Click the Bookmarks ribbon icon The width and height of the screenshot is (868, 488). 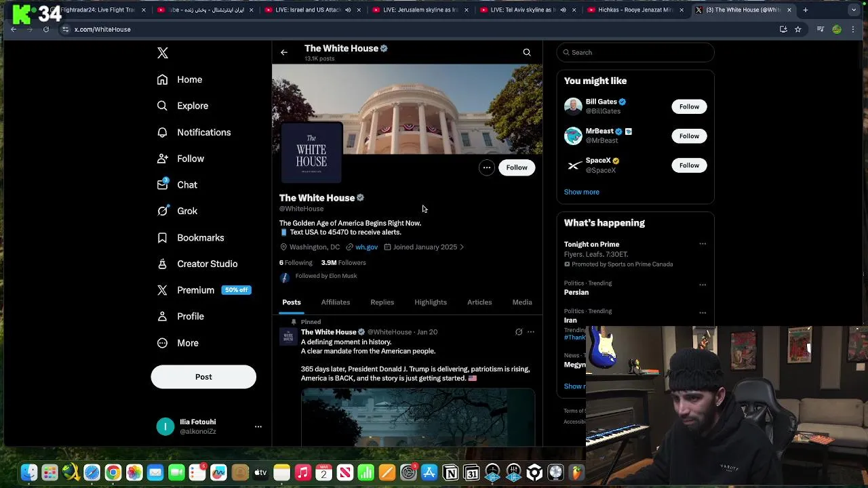click(x=162, y=238)
